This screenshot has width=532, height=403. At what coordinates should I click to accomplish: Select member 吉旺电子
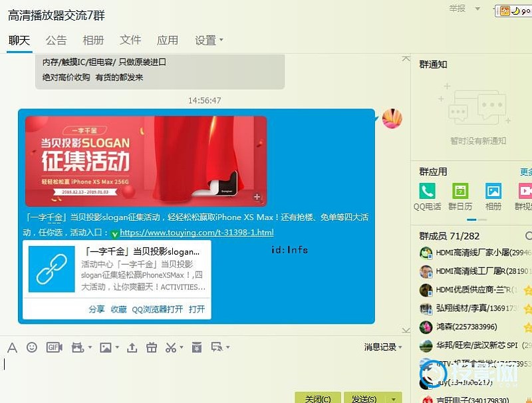(x=475, y=400)
